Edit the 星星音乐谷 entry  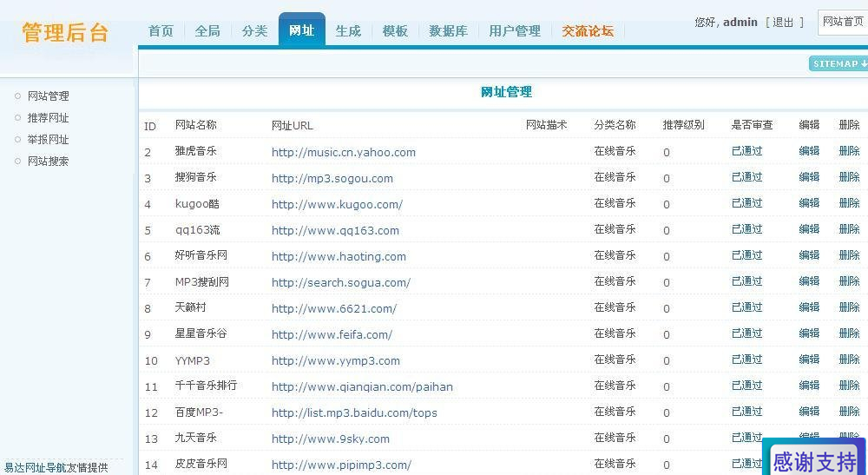pos(809,333)
